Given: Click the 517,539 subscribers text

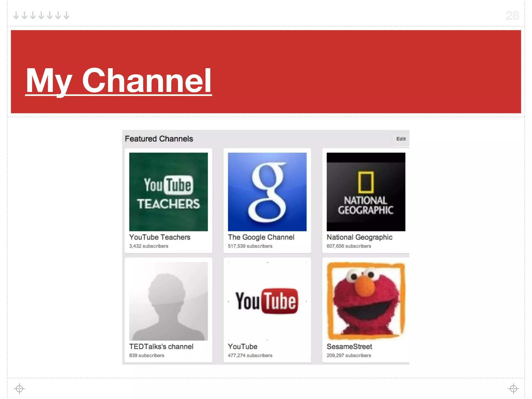Looking at the screenshot, I should click(250, 246).
